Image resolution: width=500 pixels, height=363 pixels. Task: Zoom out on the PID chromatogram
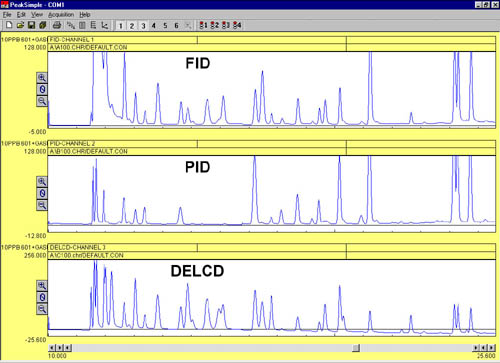[42, 205]
